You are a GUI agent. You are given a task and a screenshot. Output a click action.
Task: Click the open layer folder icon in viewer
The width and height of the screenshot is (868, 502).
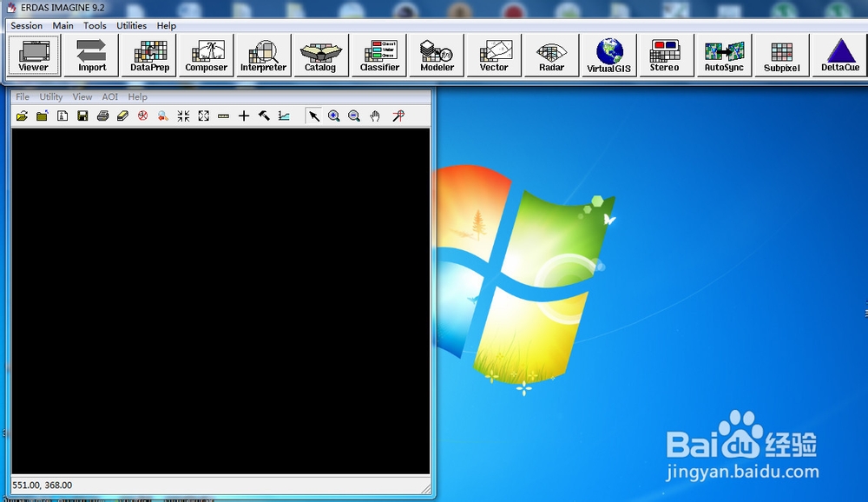point(22,116)
